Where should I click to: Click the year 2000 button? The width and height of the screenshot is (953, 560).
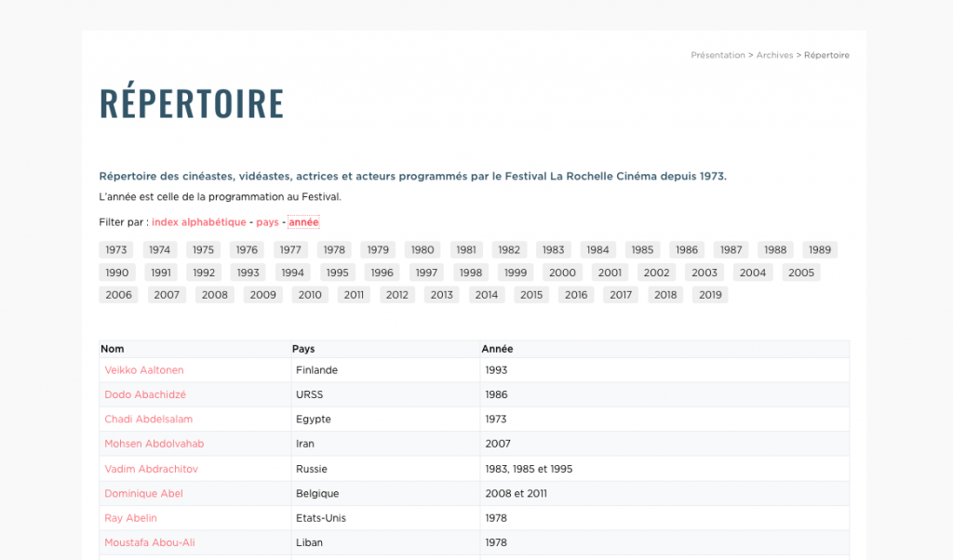(x=562, y=273)
